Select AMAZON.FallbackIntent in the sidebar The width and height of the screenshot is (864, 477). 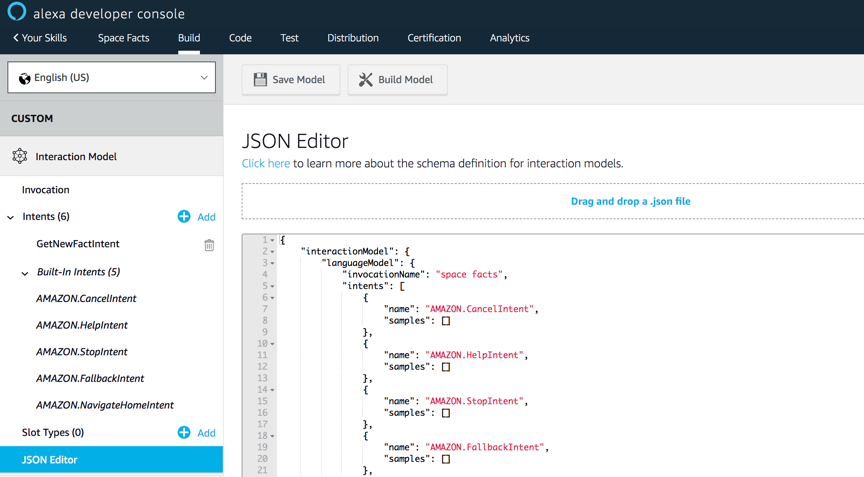tap(90, 379)
